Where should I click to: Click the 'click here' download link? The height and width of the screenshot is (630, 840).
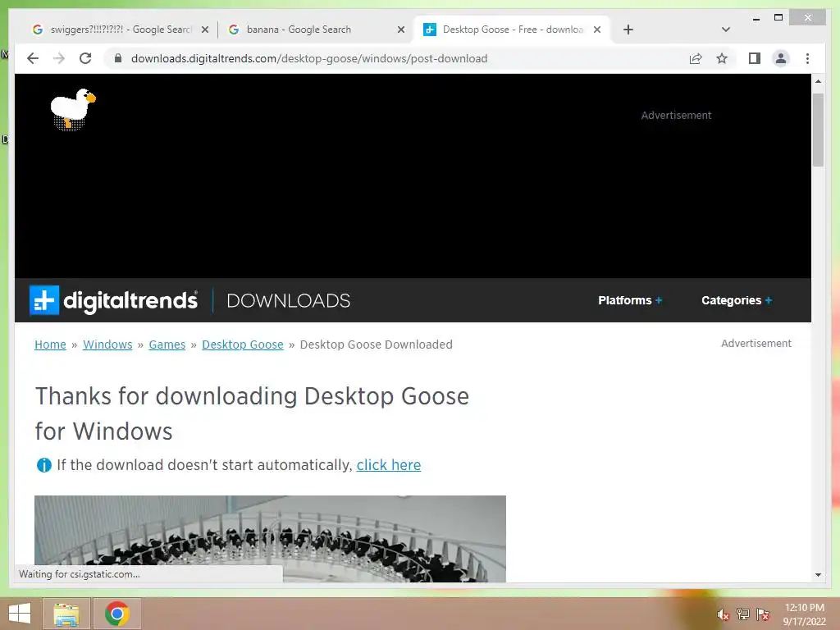tap(389, 465)
